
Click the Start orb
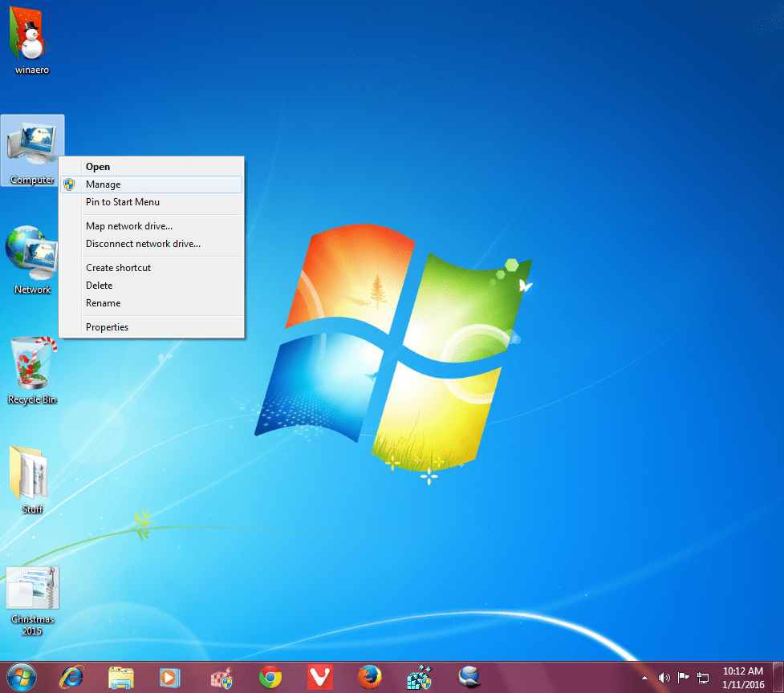(22, 676)
